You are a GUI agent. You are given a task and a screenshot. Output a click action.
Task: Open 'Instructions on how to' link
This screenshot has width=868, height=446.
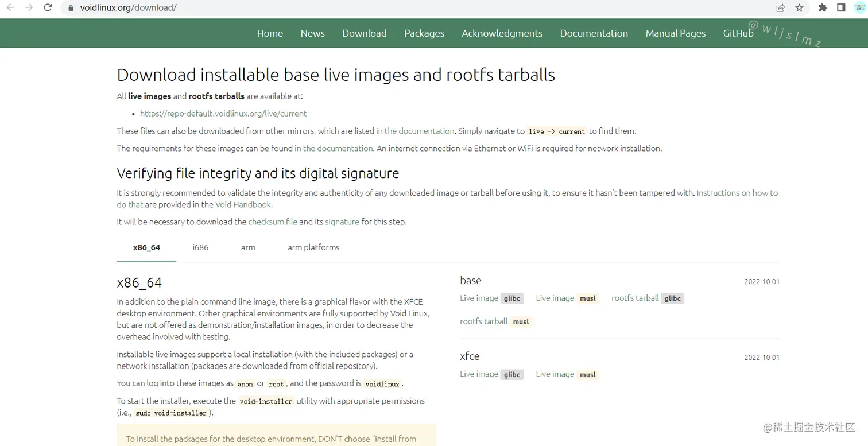[x=737, y=193]
